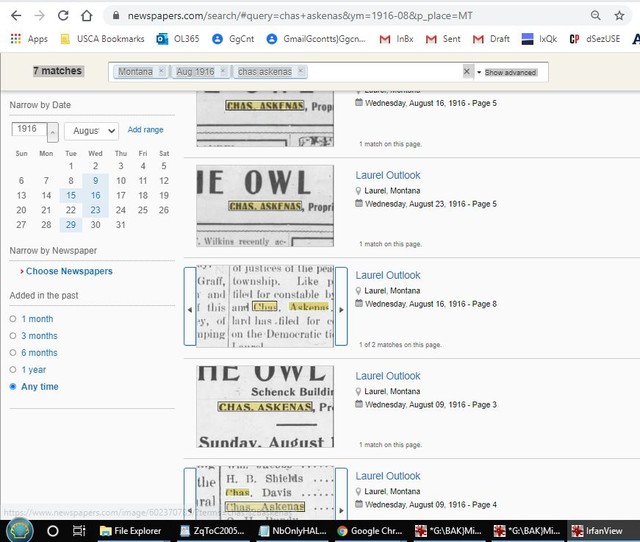Open the IxQk bookmark
The height and width of the screenshot is (542, 640).
coord(539,39)
